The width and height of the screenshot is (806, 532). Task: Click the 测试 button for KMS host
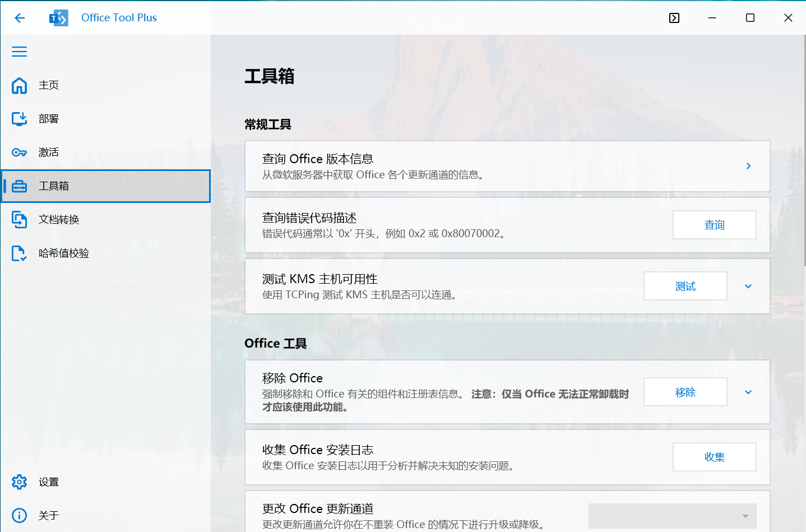point(685,286)
